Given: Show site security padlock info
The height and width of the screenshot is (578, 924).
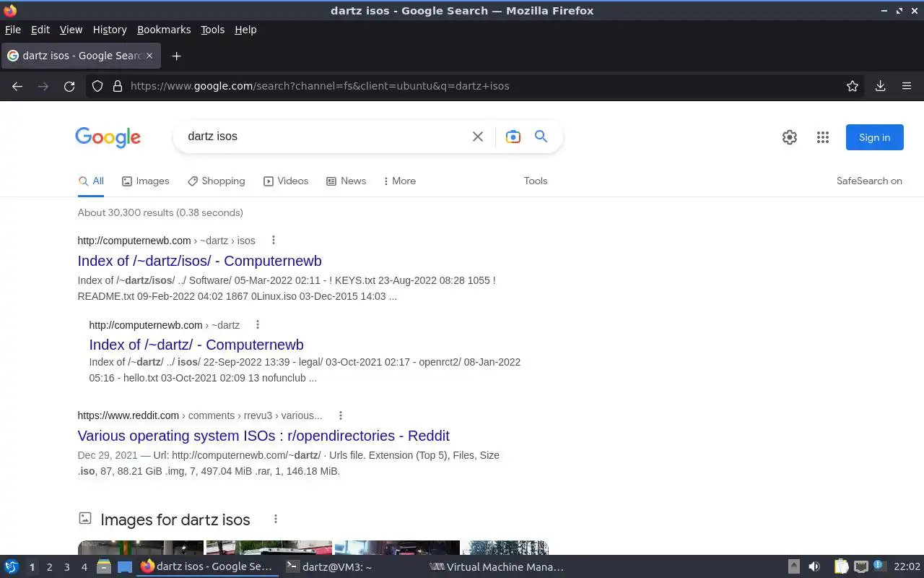Looking at the screenshot, I should click(117, 86).
